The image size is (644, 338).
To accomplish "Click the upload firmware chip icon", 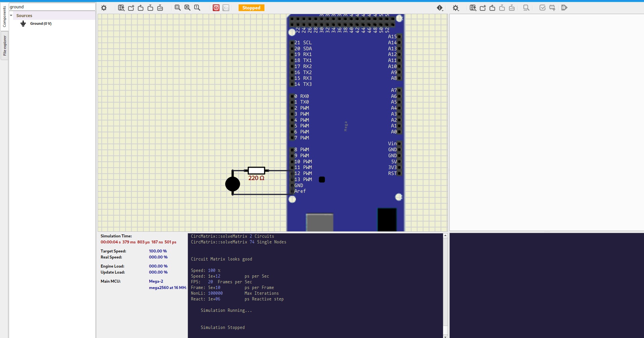I will pyautogui.click(x=552, y=8).
